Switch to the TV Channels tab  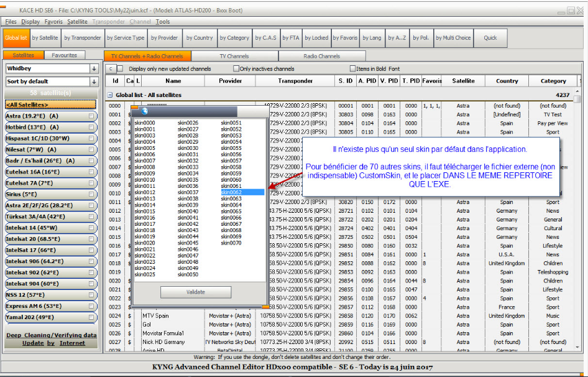click(x=234, y=56)
